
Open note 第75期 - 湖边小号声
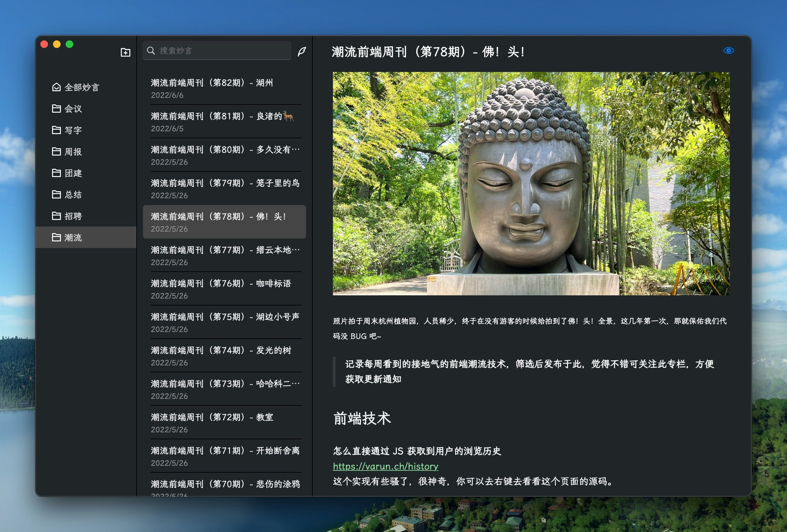[x=224, y=322]
